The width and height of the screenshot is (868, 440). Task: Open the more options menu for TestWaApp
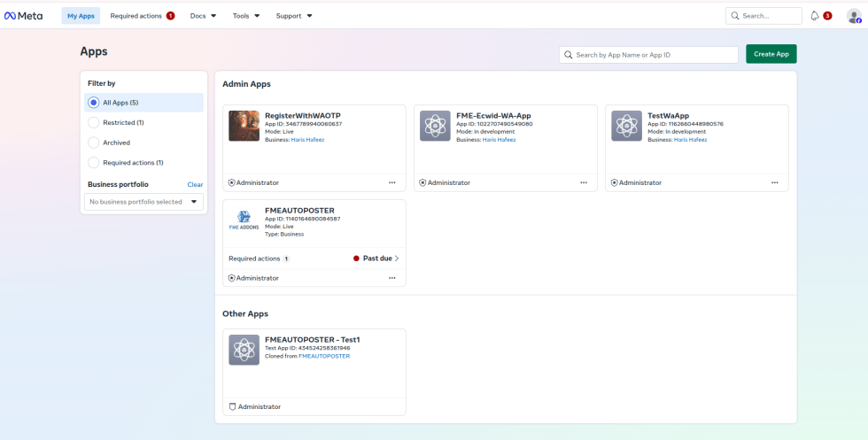pyautogui.click(x=774, y=182)
